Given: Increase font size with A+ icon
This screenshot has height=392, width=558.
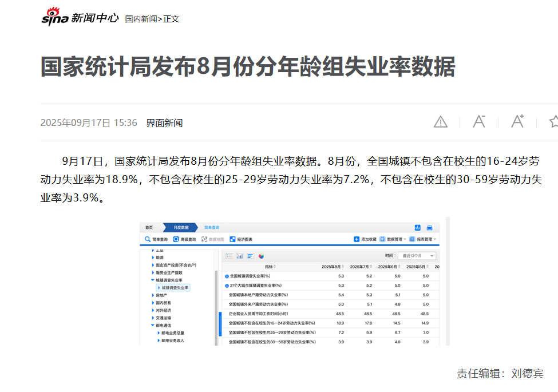Looking at the screenshot, I should coord(517,121).
